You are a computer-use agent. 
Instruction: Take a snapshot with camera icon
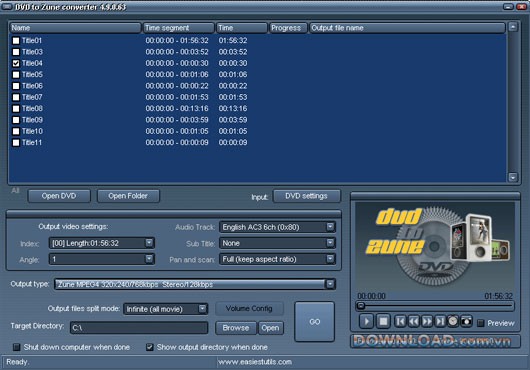click(x=466, y=321)
